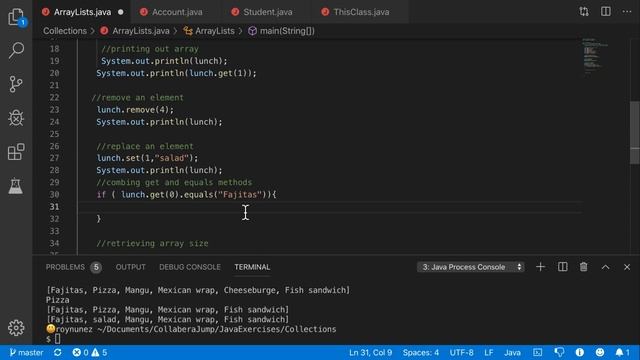640x360 pixels.
Task: Click comment //retrieving array size
Action: point(152,244)
